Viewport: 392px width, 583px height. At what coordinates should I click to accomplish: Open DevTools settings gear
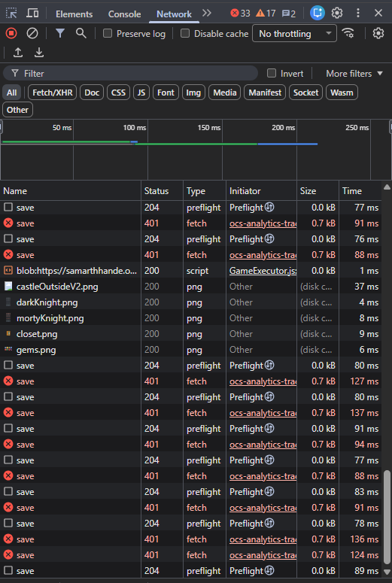[337, 14]
